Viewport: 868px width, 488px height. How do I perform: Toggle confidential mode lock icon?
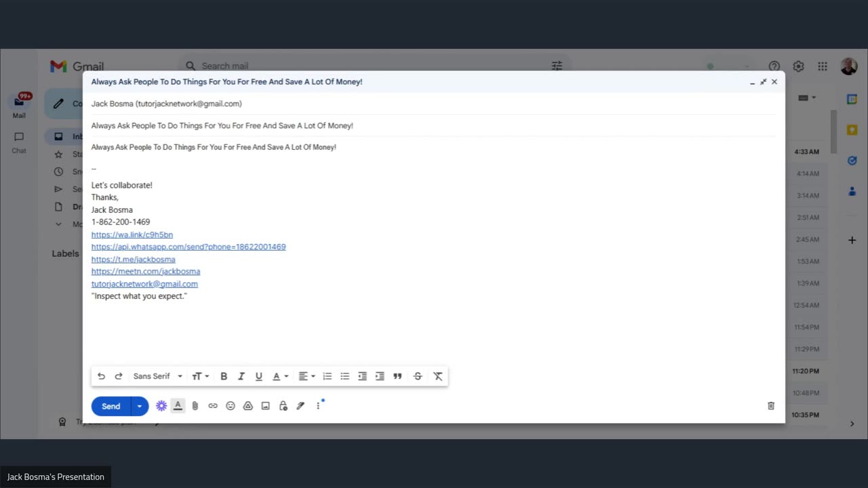283,406
